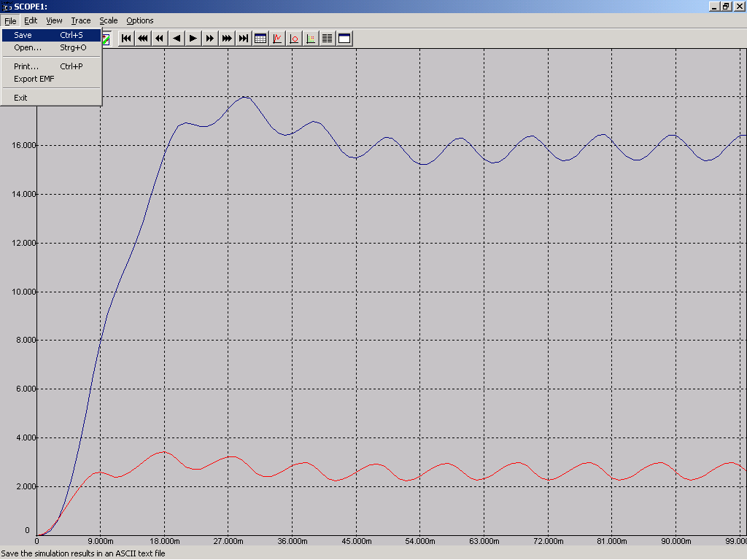
Task: Click the blank window frame icon
Action: pyautogui.click(x=344, y=39)
